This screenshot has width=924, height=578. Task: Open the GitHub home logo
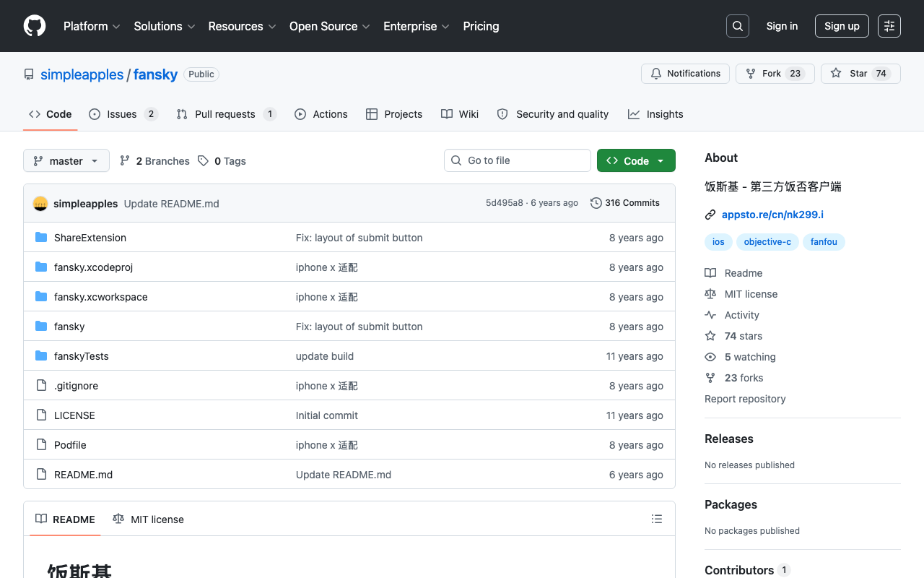pos(35,26)
